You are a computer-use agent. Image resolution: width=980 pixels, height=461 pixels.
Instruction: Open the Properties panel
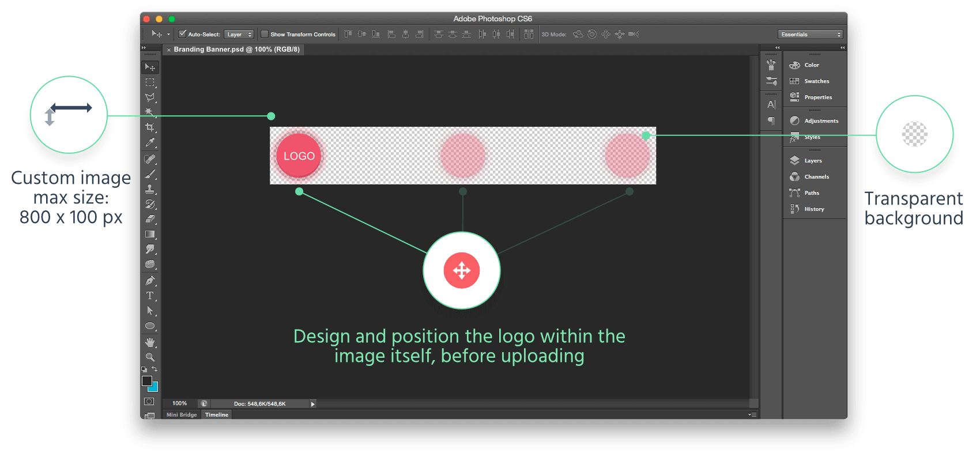[x=818, y=97]
